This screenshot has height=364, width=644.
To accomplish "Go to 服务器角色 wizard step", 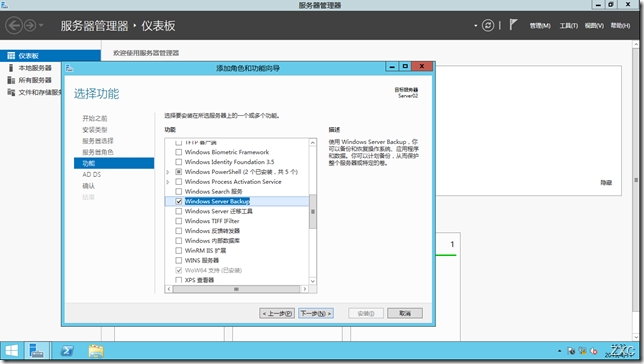I will click(x=98, y=152).
